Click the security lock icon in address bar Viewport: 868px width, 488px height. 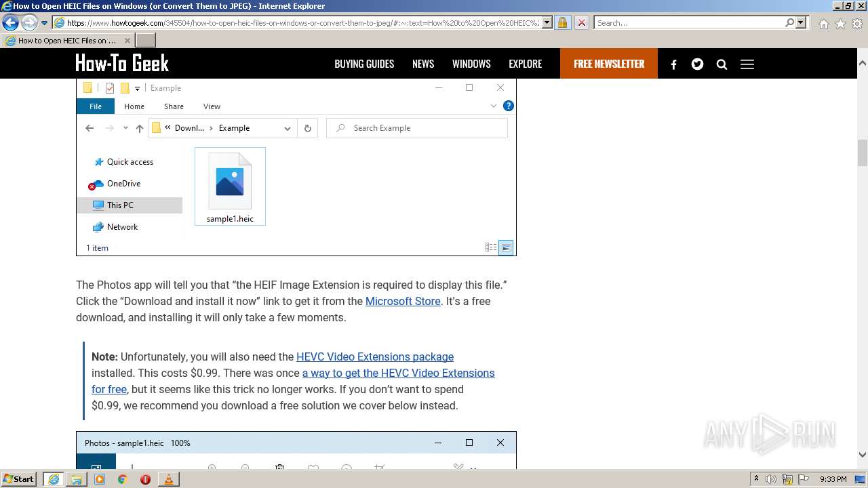(x=562, y=23)
